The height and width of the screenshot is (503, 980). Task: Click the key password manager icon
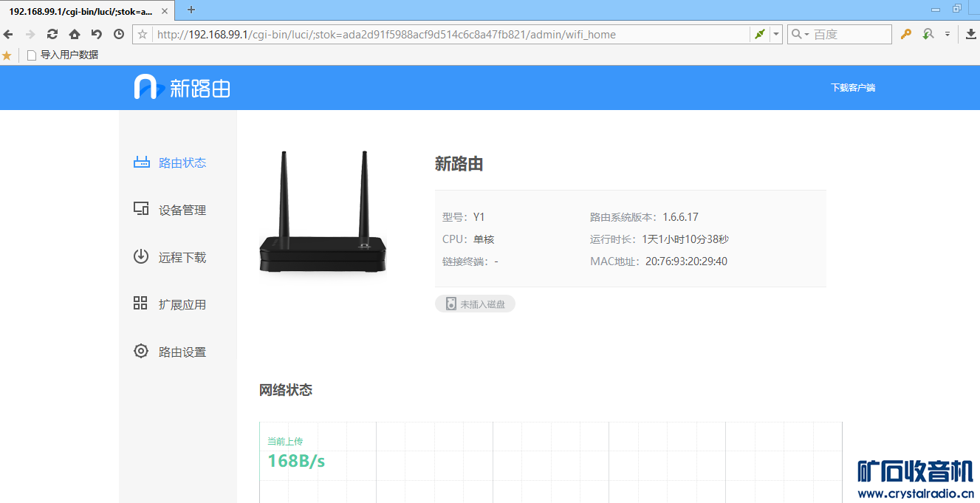point(906,34)
